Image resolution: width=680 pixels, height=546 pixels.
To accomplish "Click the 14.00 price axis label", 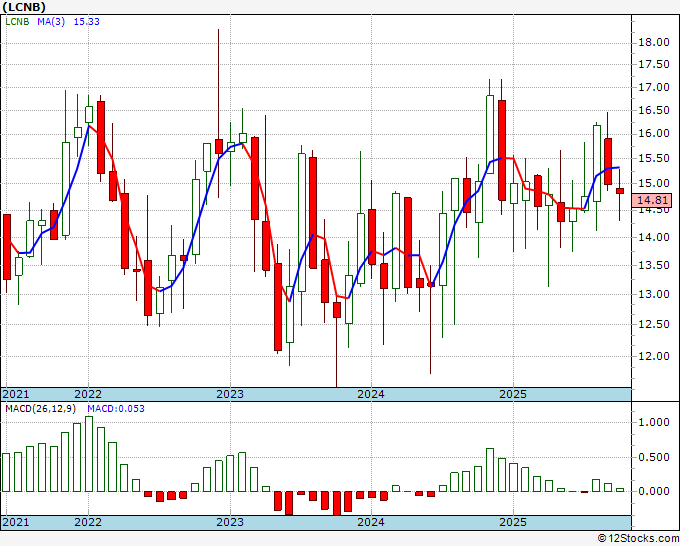I will (x=654, y=237).
